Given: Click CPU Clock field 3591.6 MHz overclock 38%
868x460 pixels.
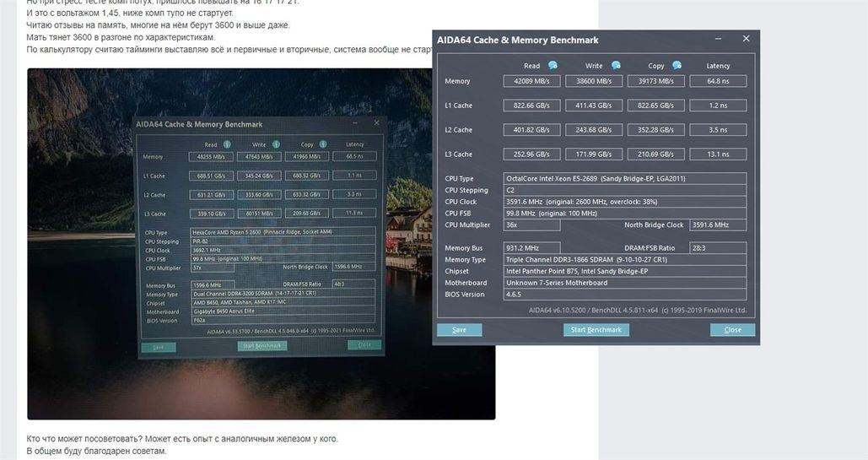Looking at the screenshot, I should click(x=625, y=202).
